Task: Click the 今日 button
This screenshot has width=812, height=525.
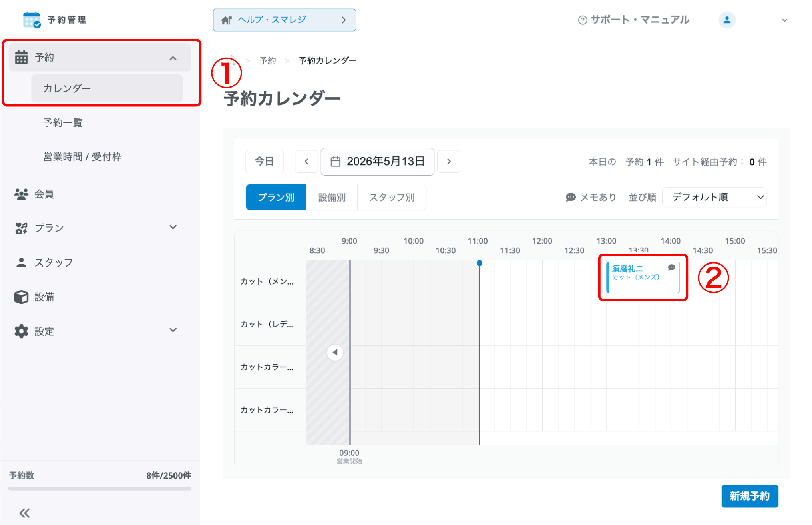Action: tap(265, 162)
